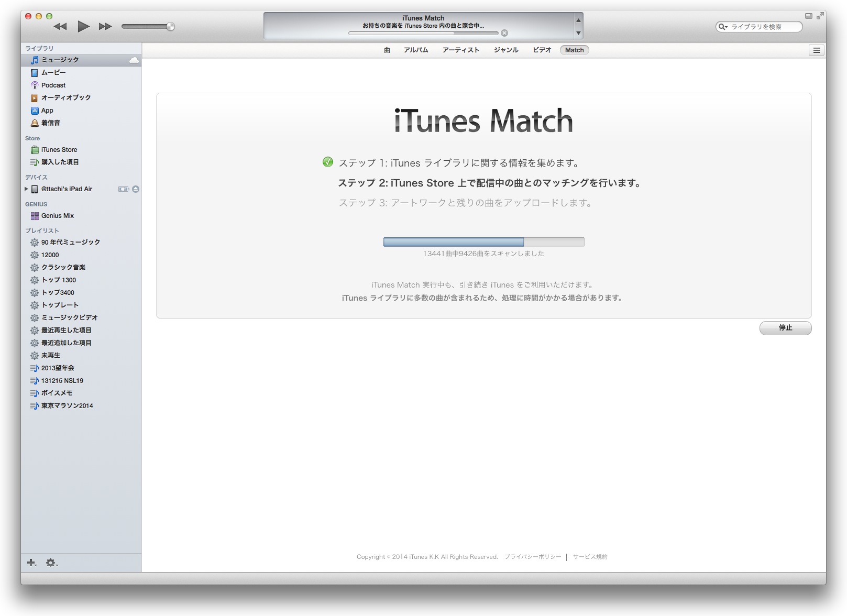Open 着信音 ringtones bell icon
The image size is (847, 616).
(35, 123)
